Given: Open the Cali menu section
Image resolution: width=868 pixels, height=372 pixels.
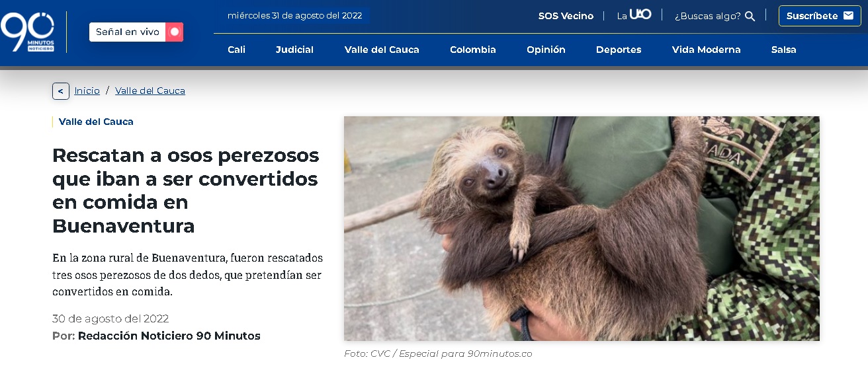Looking at the screenshot, I should (236, 50).
